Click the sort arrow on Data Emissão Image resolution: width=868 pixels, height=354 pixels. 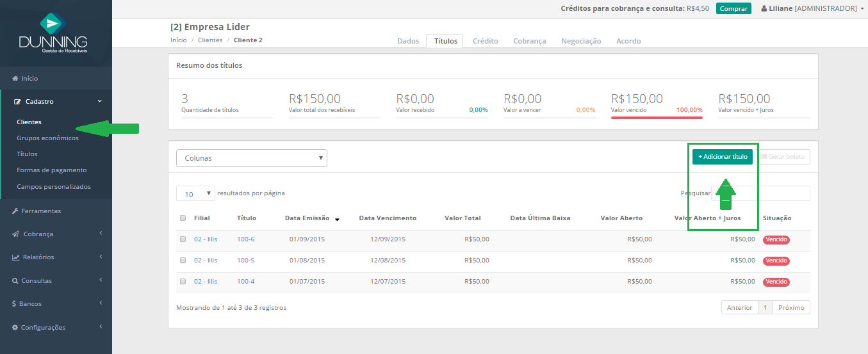(x=337, y=219)
